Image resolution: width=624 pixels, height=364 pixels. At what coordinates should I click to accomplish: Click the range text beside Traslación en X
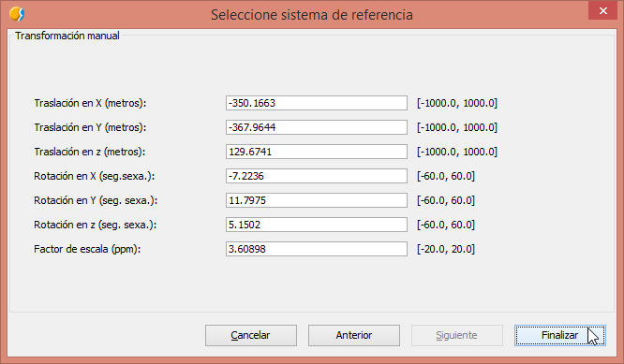457,103
